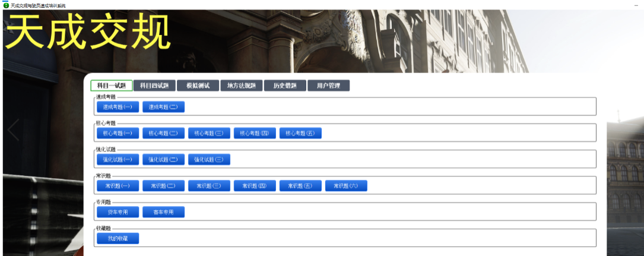Switch to the 科目四试题 tab
This screenshot has height=256, width=644.
tap(154, 86)
